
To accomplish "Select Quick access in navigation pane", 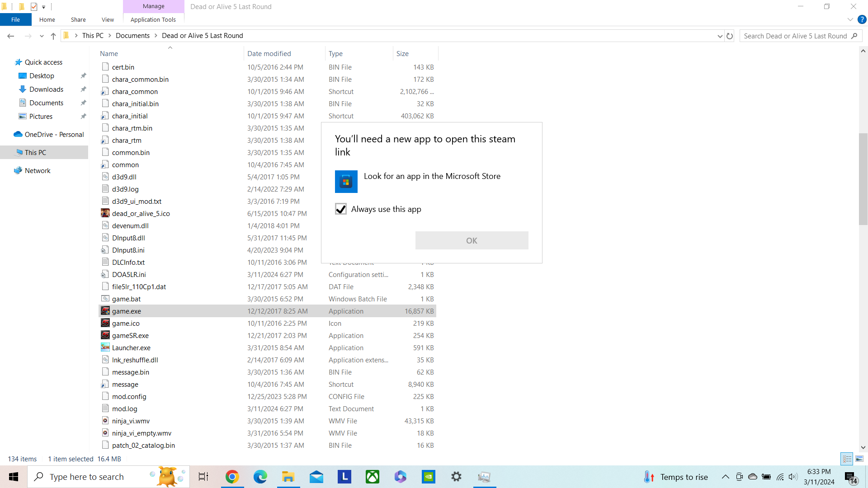I will pyautogui.click(x=43, y=62).
